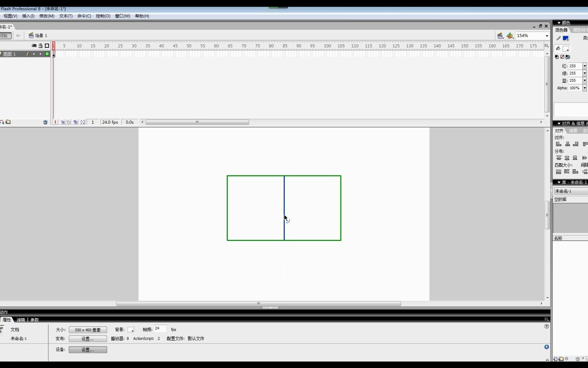Collapse the 库 library panel

[559, 183]
